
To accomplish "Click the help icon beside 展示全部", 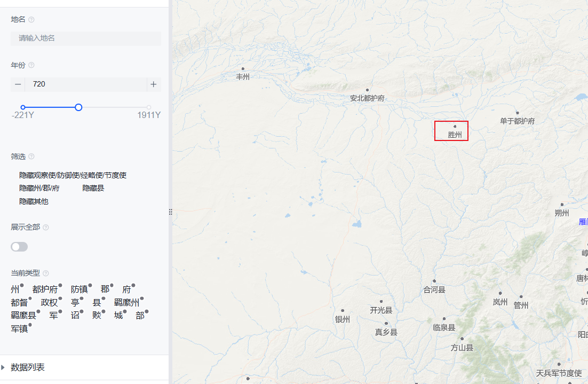I will coord(46,228).
